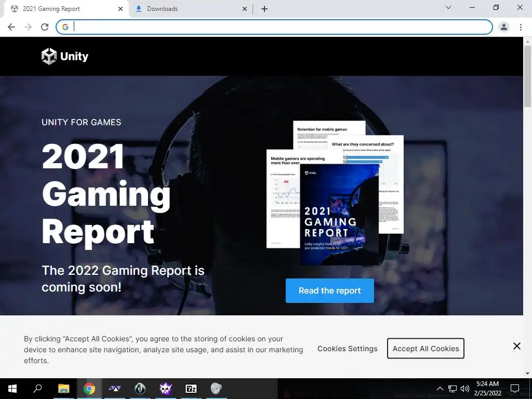Focus the Google address bar
The image size is (532, 399).
tap(274, 27)
